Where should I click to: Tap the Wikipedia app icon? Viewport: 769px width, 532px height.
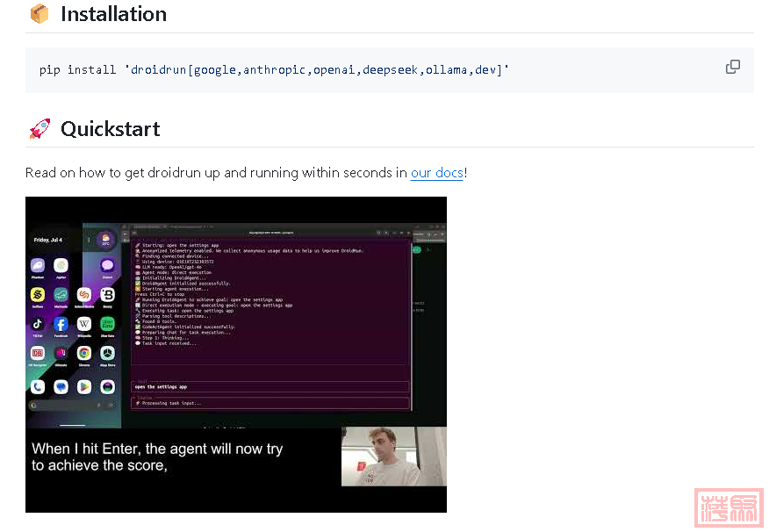(x=84, y=324)
